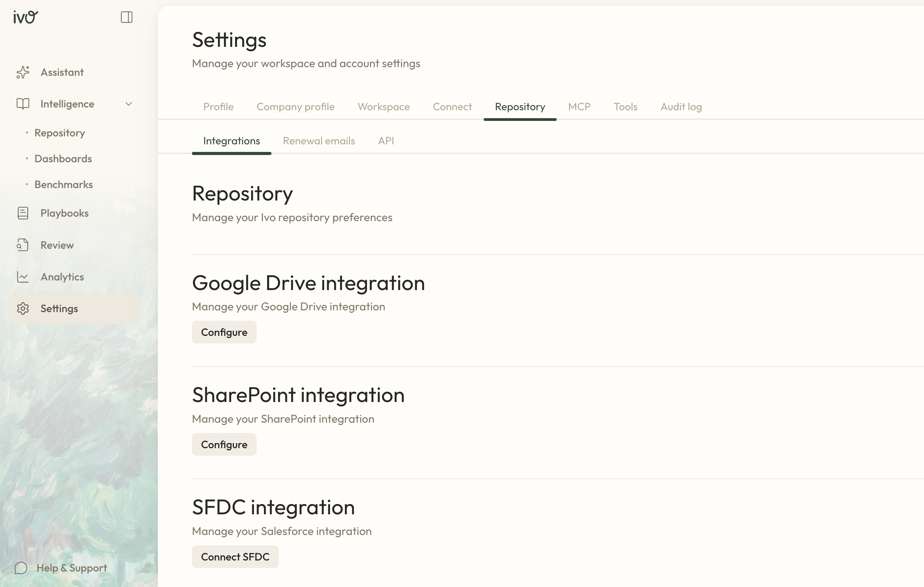Configure the SharePoint integration
The height and width of the screenshot is (587, 924).
tap(224, 445)
